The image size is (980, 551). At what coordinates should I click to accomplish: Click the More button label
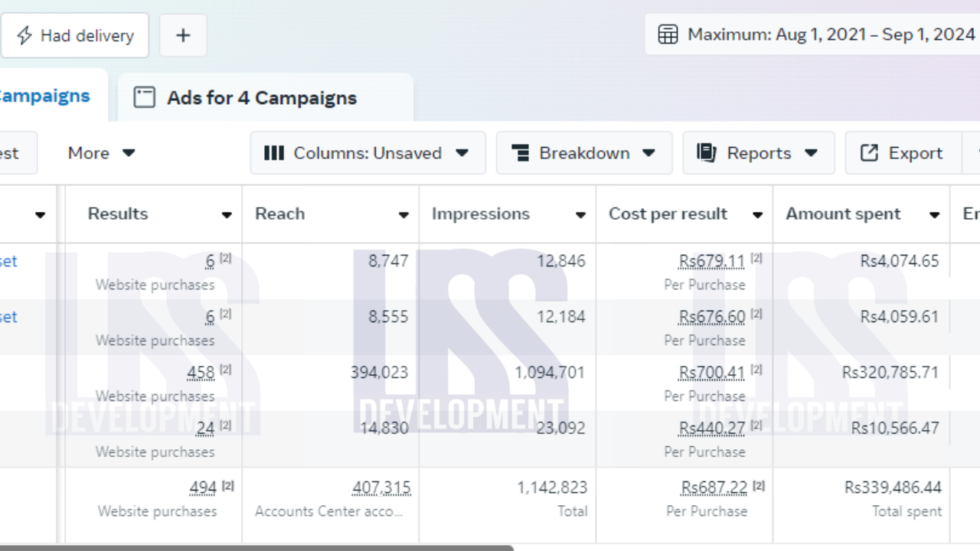[x=89, y=153]
